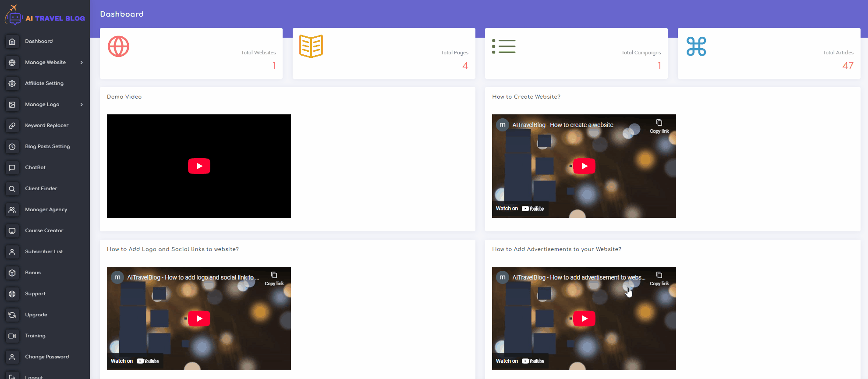Watch add advertisement video on YouTube
The width and height of the screenshot is (868, 379).
coord(520,361)
